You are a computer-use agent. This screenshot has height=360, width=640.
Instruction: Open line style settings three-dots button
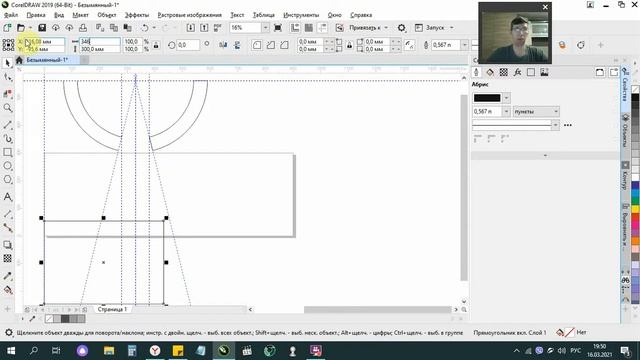(x=568, y=125)
